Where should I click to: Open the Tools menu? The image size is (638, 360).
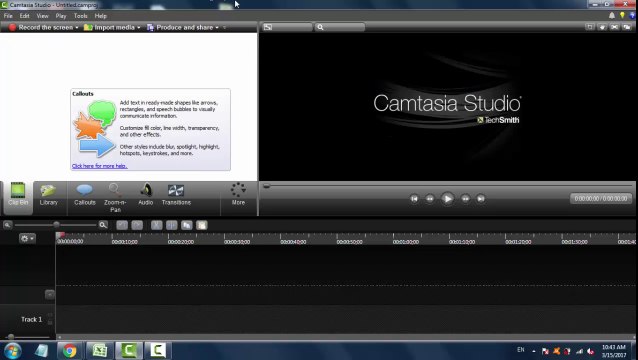point(81,16)
